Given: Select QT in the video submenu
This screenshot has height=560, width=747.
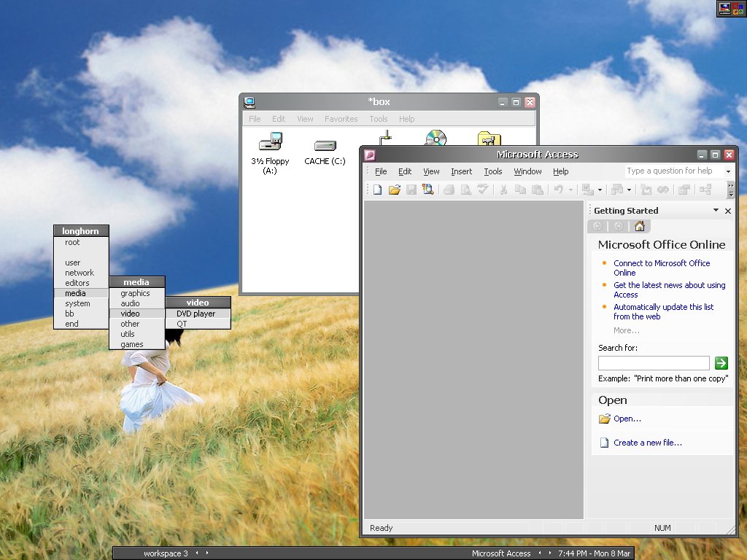Looking at the screenshot, I should (x=198, y=324).
